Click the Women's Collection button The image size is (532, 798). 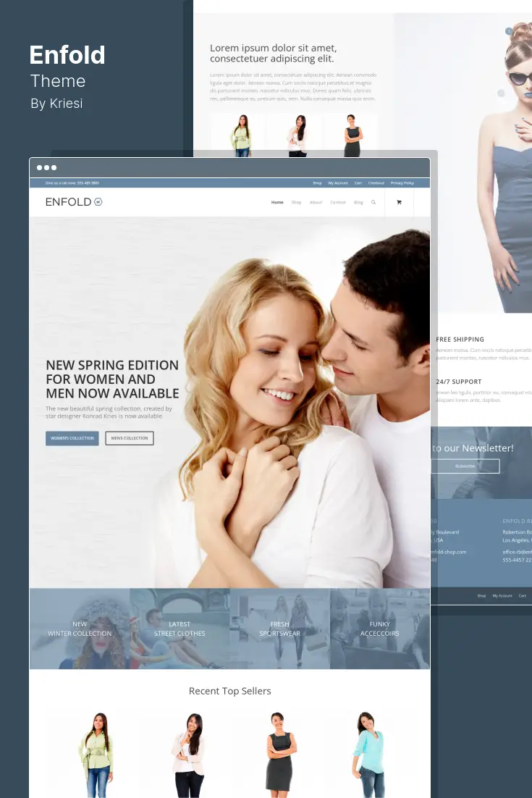click(x=72, y=438)
